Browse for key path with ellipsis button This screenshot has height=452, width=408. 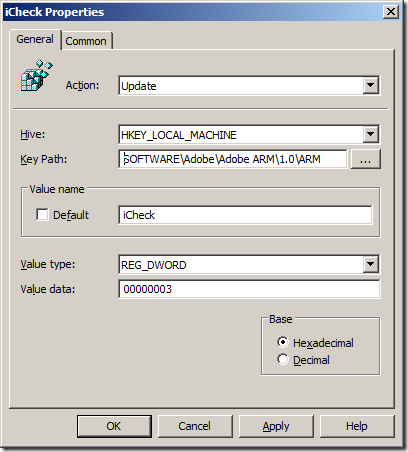click(x=366, y=159)
